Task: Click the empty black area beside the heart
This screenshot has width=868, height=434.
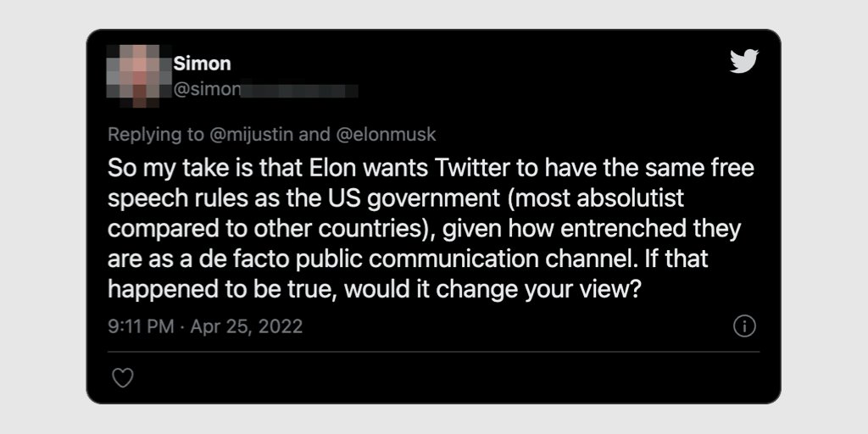Action: click(424, 378)
